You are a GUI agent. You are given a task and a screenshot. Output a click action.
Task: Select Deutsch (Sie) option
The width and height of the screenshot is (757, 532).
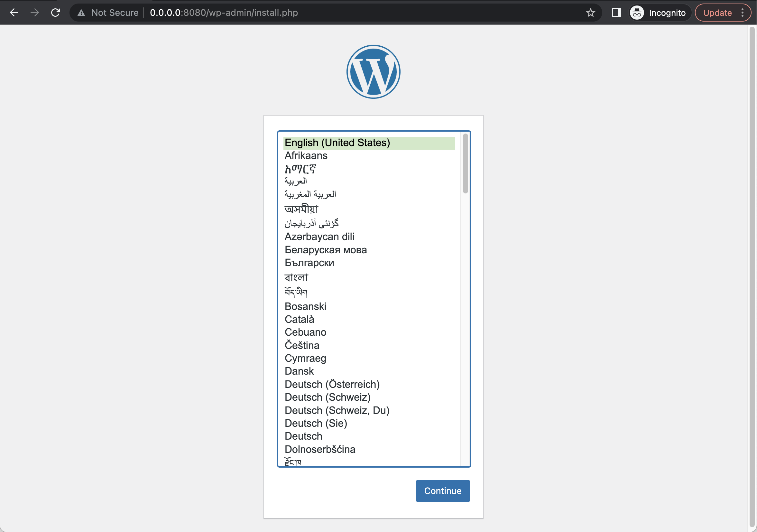[x=369, y=423]
